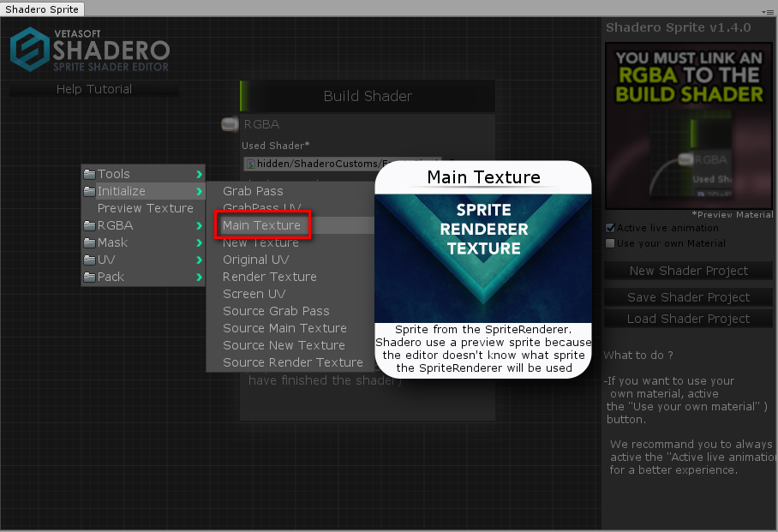The image size is (778, 532).
Task: Click Save Shader Project button
Action: point(688,297)
